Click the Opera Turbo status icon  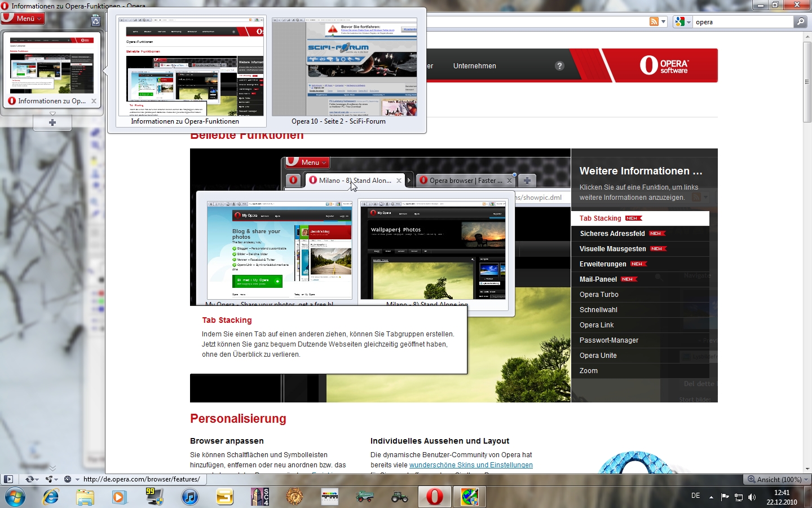(68, 479)
